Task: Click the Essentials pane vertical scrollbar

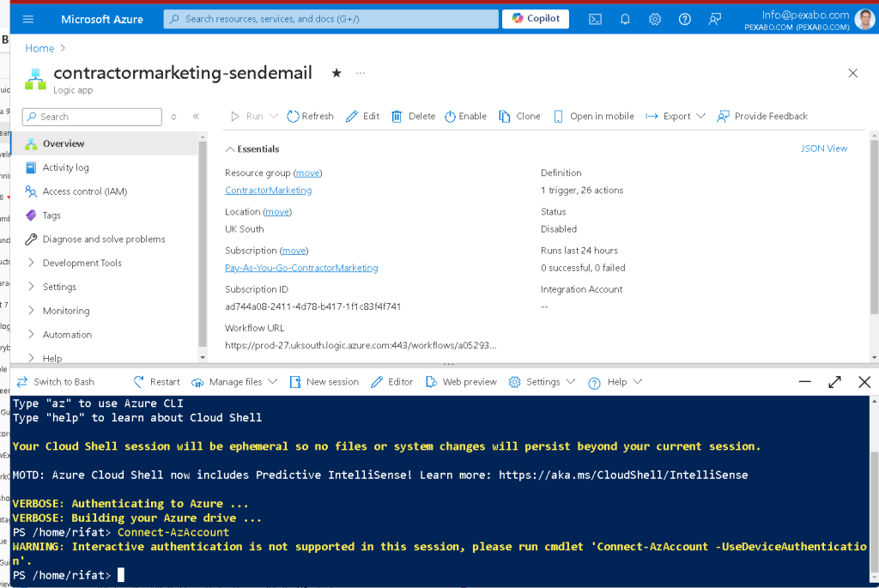Action: click(x=874, y=227)
